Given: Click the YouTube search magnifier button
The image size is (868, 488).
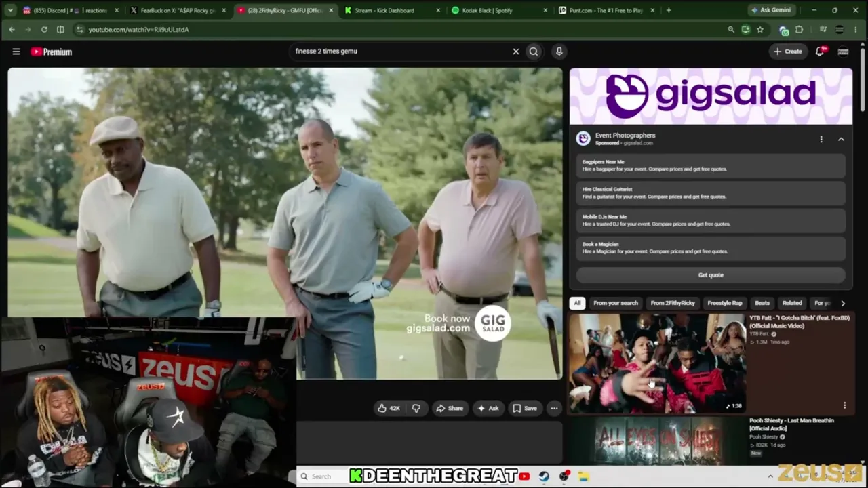Looking at the screenshot, I should pyautogui.click(x=534, y=52).
